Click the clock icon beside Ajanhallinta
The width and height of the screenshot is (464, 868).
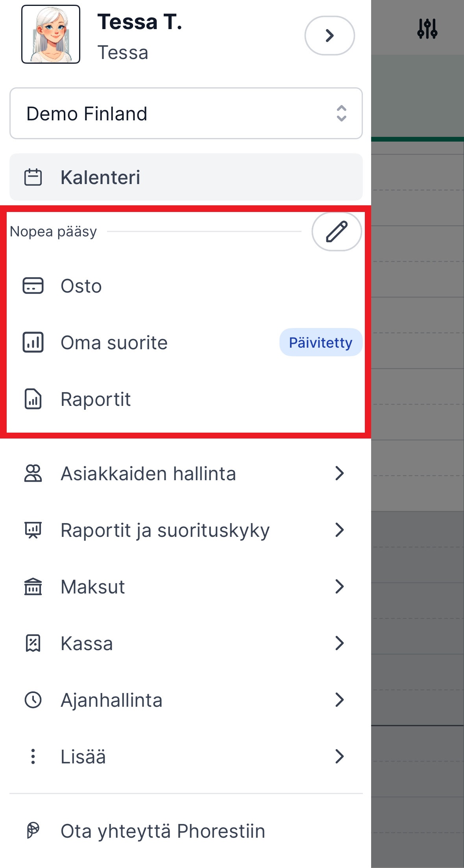(x=33, y=700)
